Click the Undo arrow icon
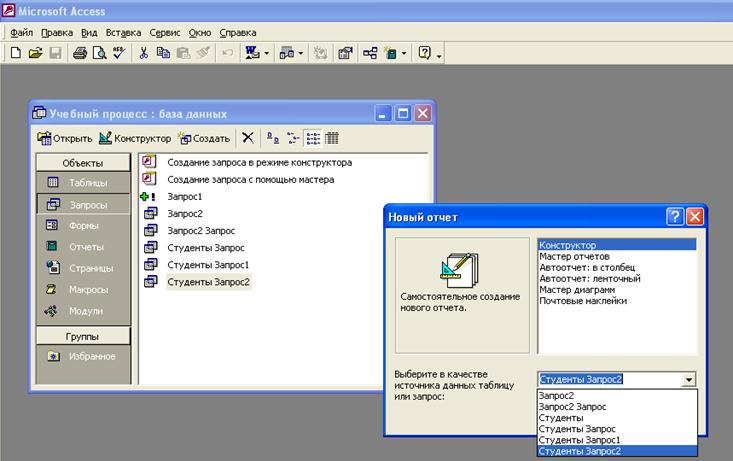Screen dimensions: 733x461 pos(228,53)
